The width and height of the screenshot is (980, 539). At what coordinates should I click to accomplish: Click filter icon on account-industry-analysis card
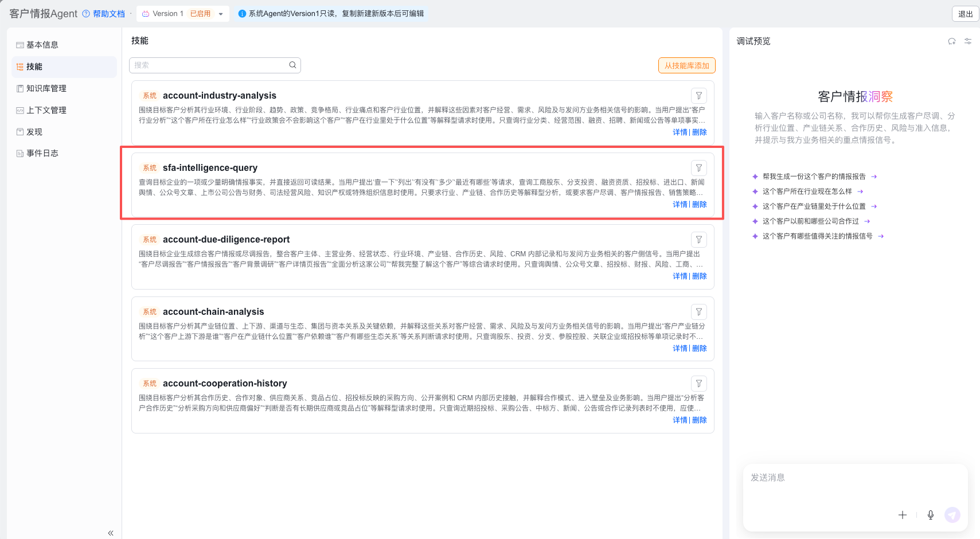(x=698, y=96)
